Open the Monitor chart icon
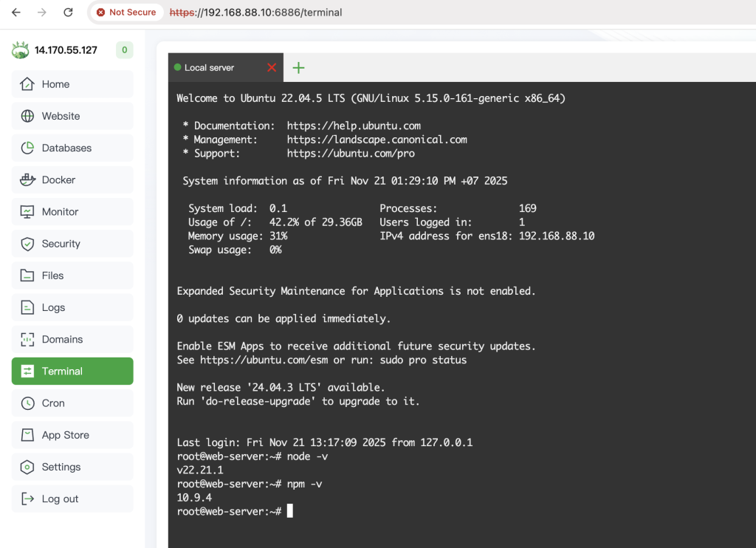The height and width of the screenshot is (548, 756). click(x=27, y=212)
